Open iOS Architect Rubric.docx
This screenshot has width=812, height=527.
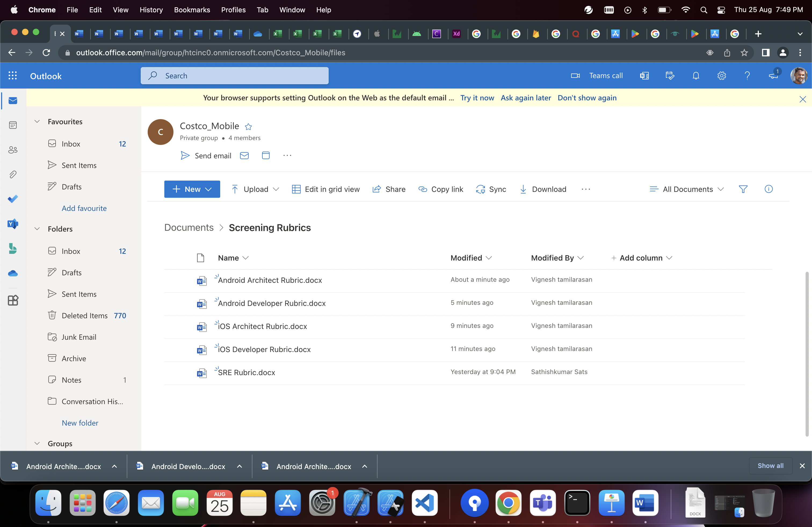click(x=262, y=327)
